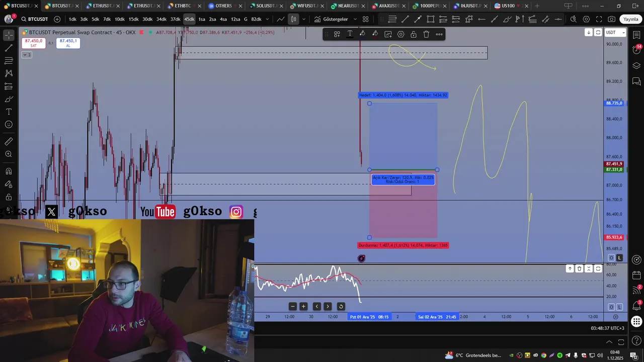Open time axis settings gear

click(x=615, y=317)
